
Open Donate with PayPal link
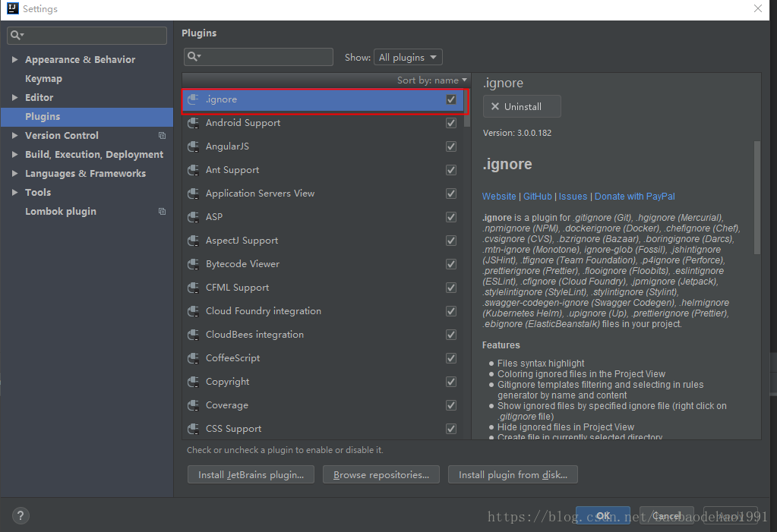coord(635,196)
